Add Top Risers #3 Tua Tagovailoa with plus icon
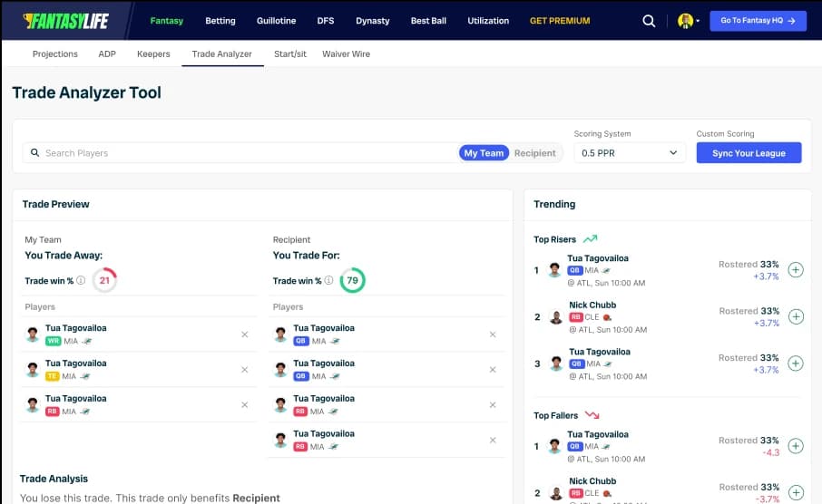The image size is (822, 504). tap(796, 363)
